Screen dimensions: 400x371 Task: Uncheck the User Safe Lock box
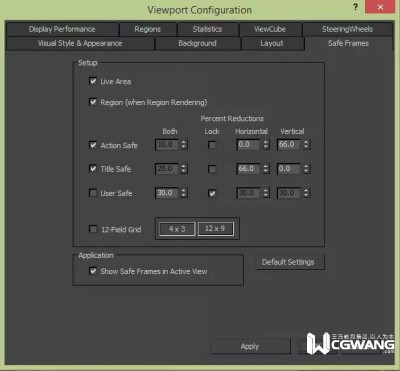(212, 193)
